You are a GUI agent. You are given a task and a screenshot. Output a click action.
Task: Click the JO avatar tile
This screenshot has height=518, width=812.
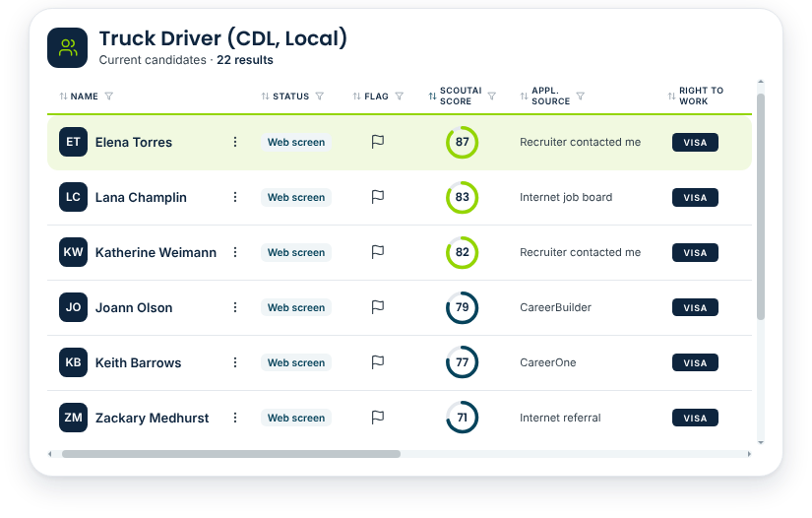(73, 307)
